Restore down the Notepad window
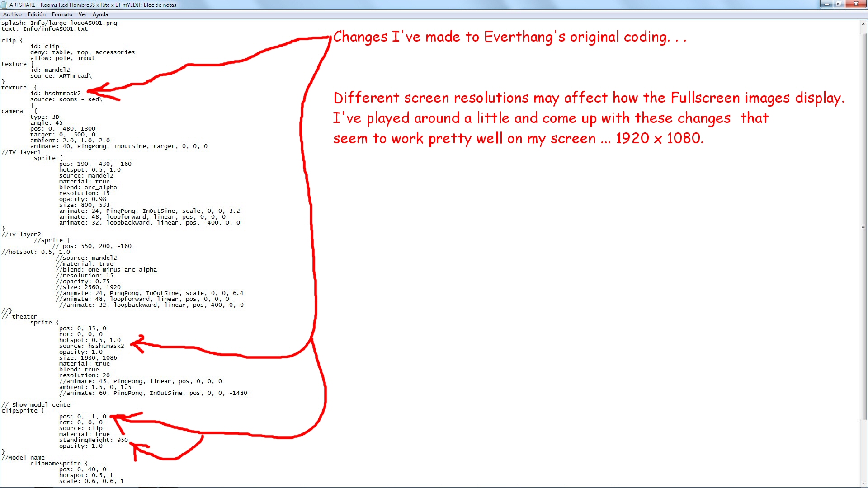The height and width of the screenshot is (488, 868). point(839,4)
